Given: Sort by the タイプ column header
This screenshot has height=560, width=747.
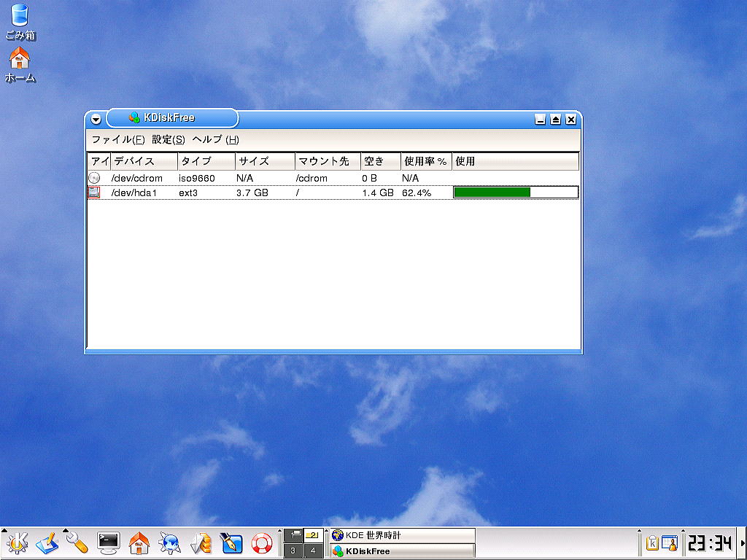Looking at the screenshot, I should point(206,161).
